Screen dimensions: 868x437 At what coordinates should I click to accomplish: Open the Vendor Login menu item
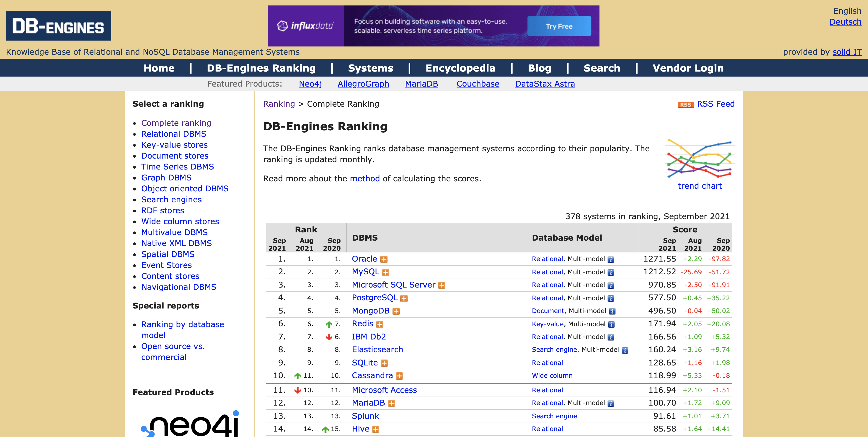(688, 68)
